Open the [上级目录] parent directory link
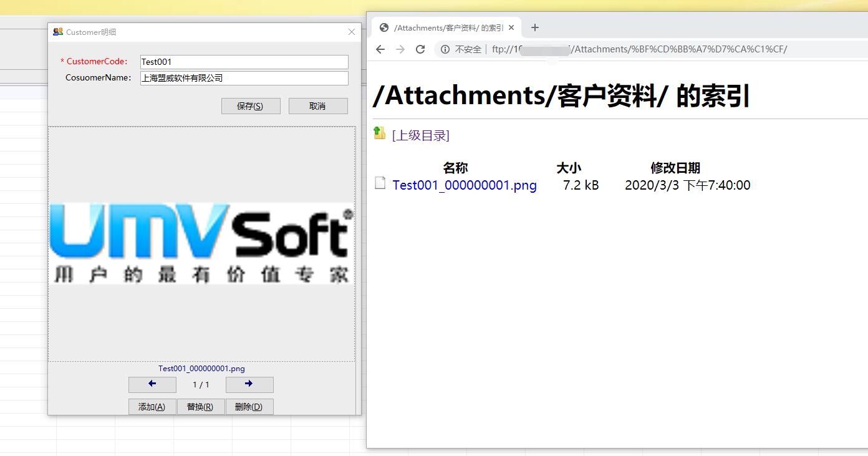Image resolution: width=868 pixels, height=456 pixels. tap(421, 135)
